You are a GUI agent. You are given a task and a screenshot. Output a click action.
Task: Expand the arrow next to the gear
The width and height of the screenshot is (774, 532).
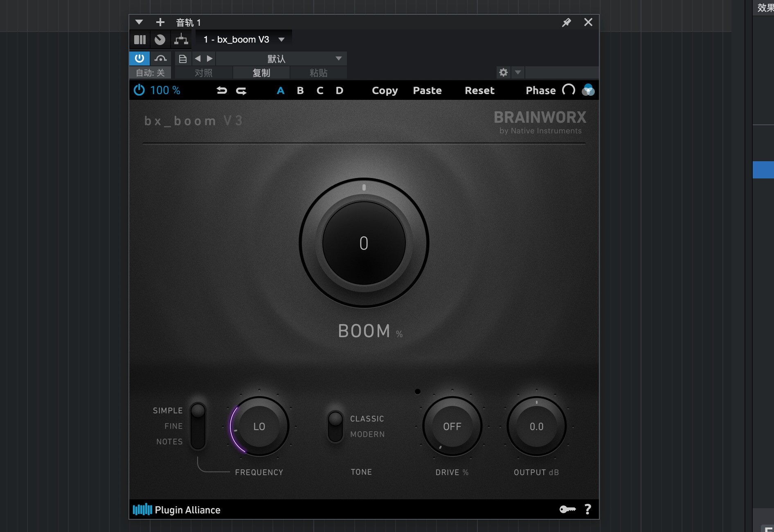(518, 72)
